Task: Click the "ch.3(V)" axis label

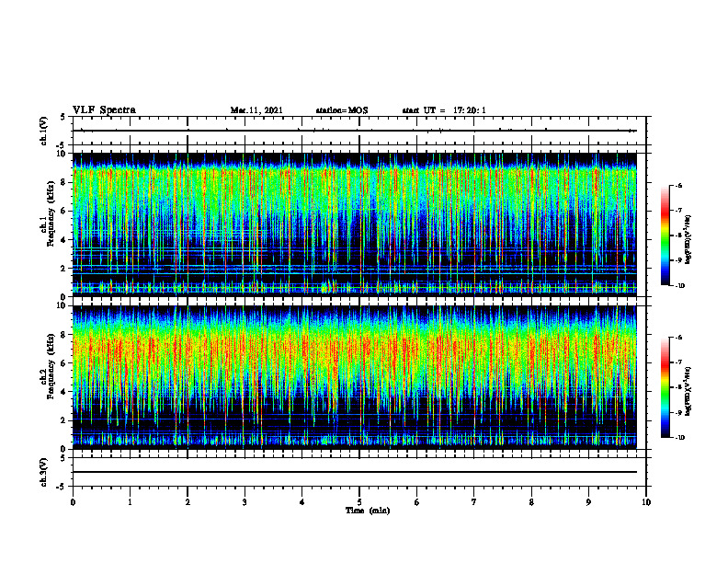Action: pyautogui.click(x=44, y=472)
